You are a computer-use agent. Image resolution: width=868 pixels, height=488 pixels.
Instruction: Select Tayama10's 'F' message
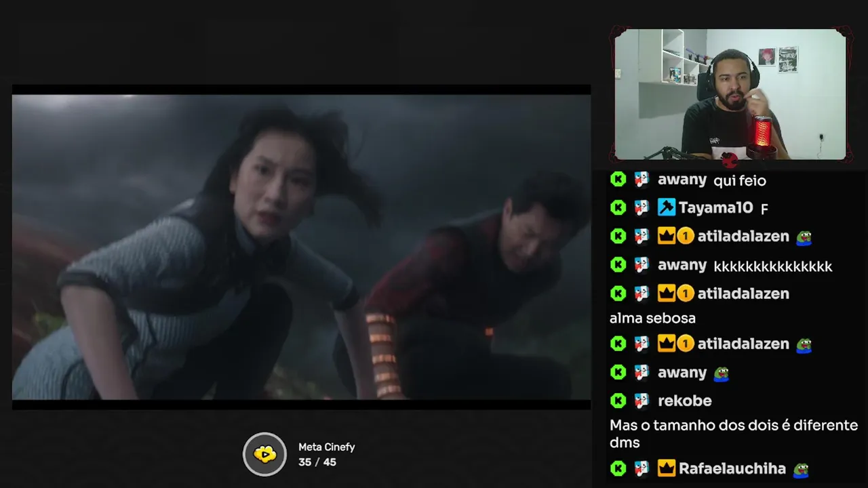(764, 209)
